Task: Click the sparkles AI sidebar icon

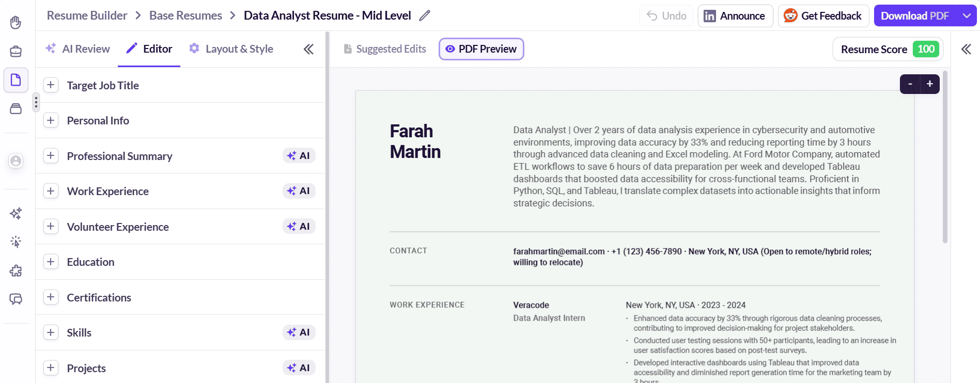Action: (15, 213)
